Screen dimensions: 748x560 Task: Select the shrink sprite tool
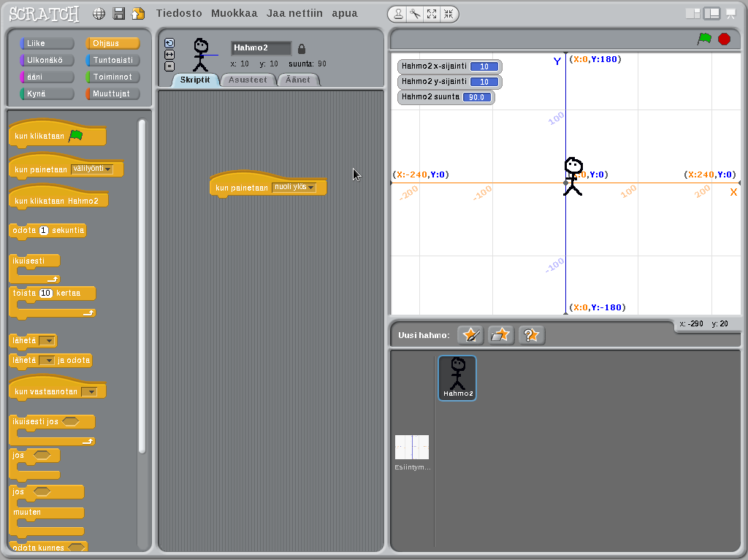(x=449, y=15)
